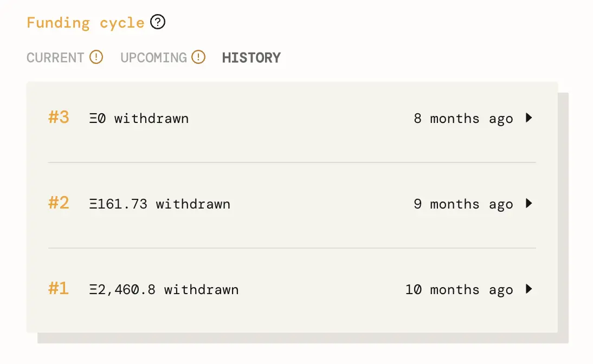Screen dimensions: 593x364
Task: Expand funding cycle #1 with the arrow
Action: (529, 289)
